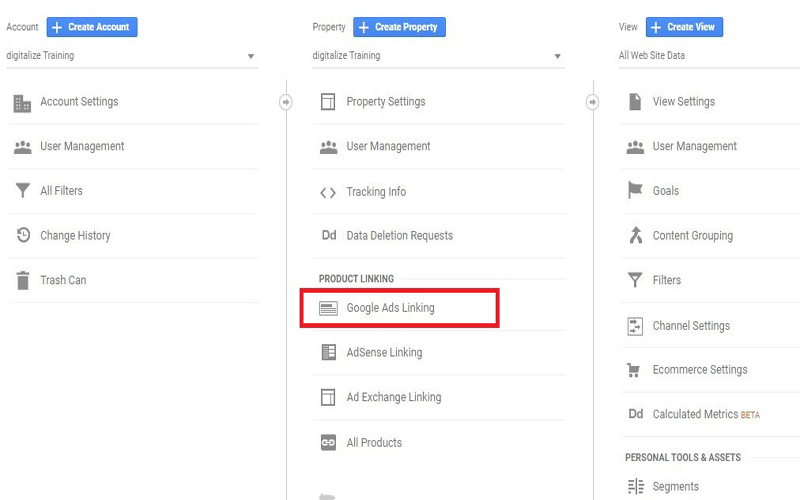This screenshot has height=500, width=800.
Task: Click the All Products link icon
Action: pyautogui.click(x=328, y=443)
